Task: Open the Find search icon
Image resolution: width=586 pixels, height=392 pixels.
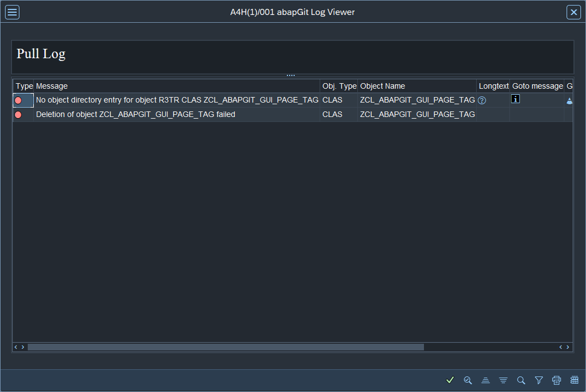Action: tap(521, 380)
